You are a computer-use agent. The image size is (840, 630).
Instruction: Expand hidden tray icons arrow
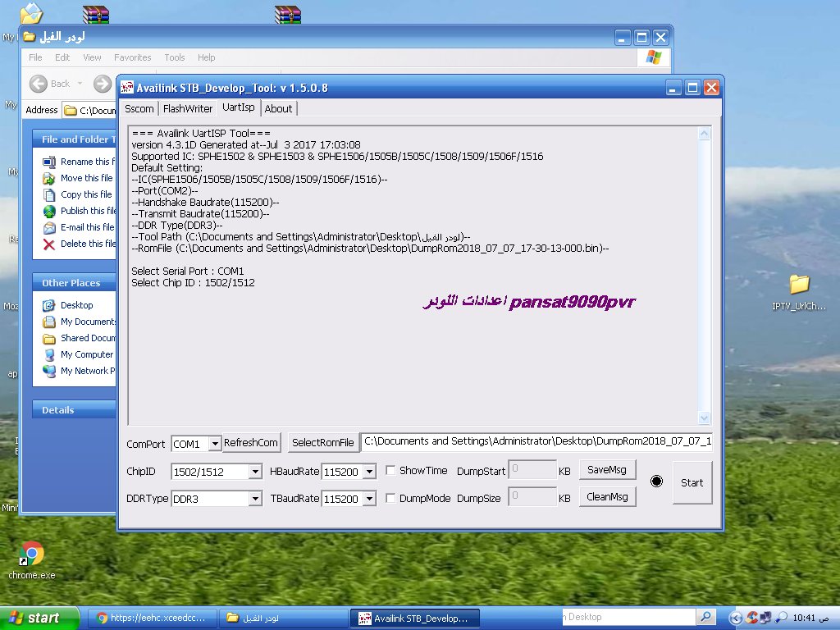pyautogui.click(x=736, y=619)
